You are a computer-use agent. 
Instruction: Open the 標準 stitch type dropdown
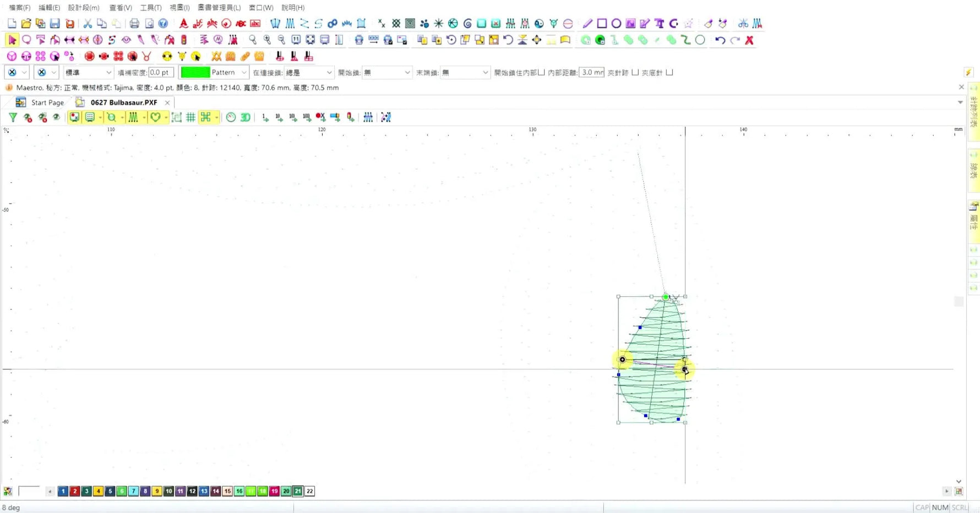(89, 72)
